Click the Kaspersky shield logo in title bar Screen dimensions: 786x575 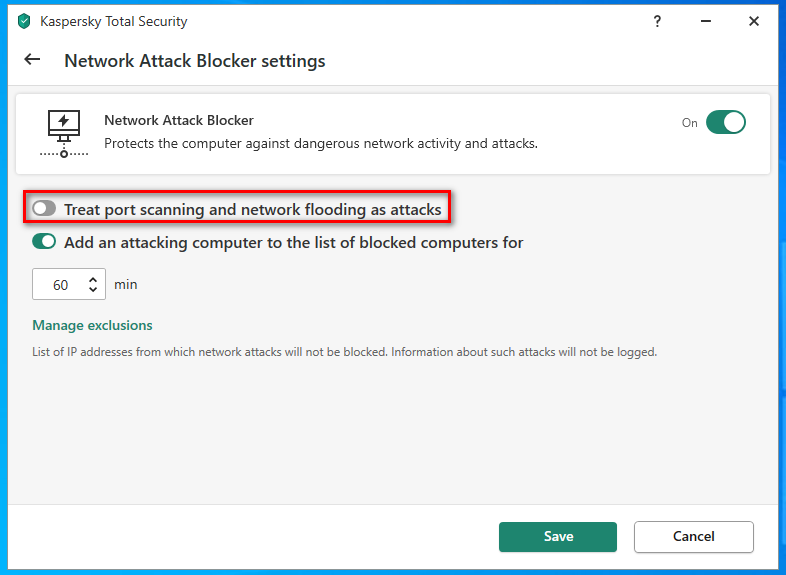point(24,21)
